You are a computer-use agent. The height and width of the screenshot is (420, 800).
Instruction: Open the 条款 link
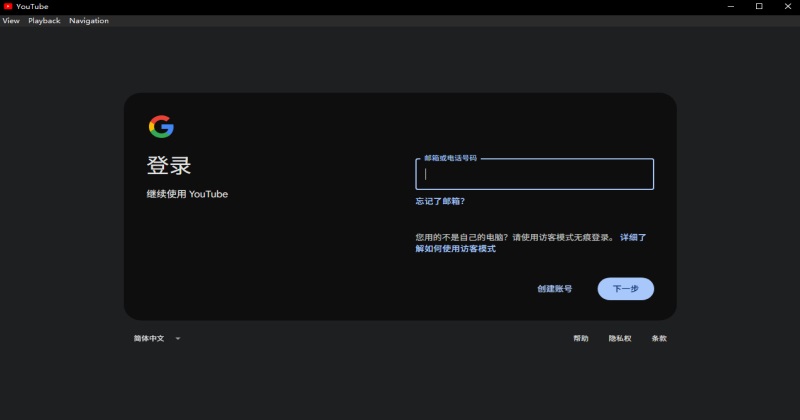659,338
